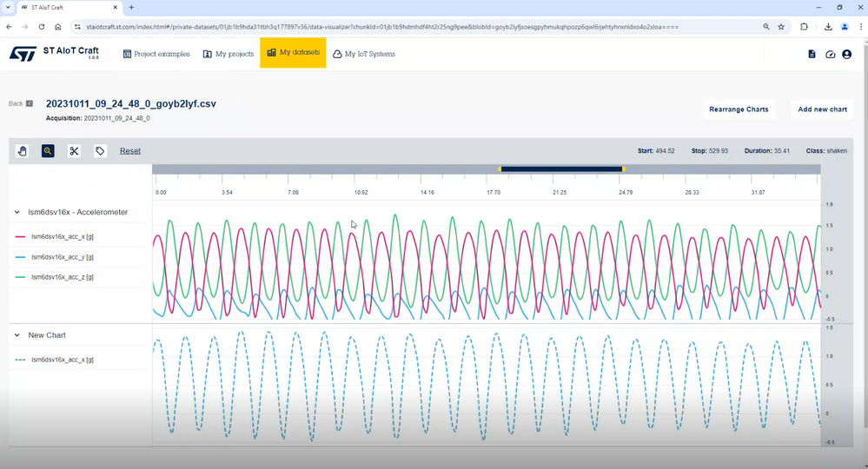Open the browser tab search dropdown

pyautogui.click(x=8, y=7)
